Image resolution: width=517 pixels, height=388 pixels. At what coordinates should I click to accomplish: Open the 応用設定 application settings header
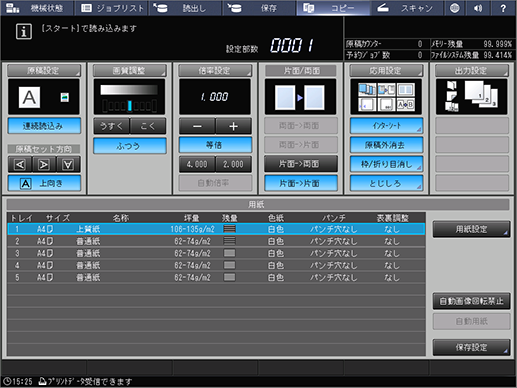pos(386,70)
